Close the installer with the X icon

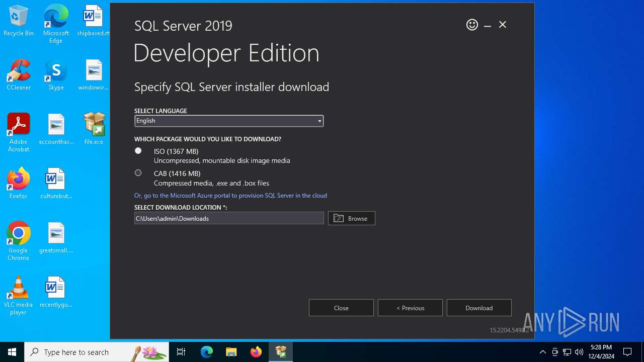pyautogui.click(x=503, y=25)
